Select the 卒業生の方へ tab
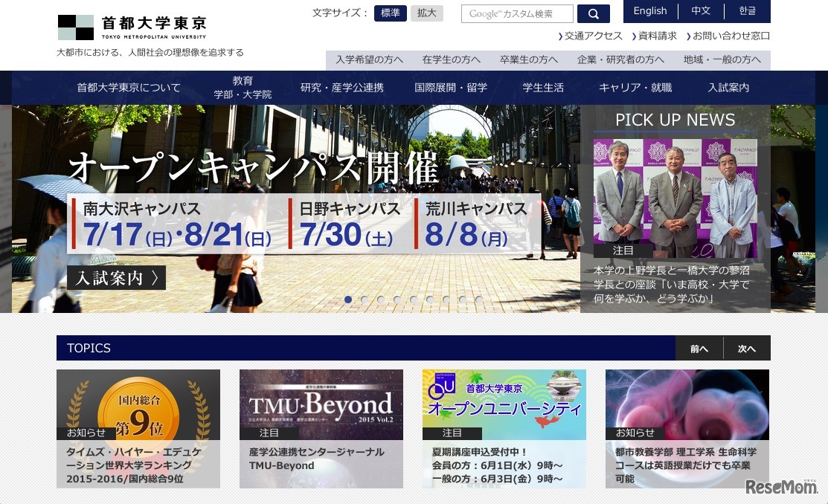Screen dimensions: 828x504 coord(529,59)
